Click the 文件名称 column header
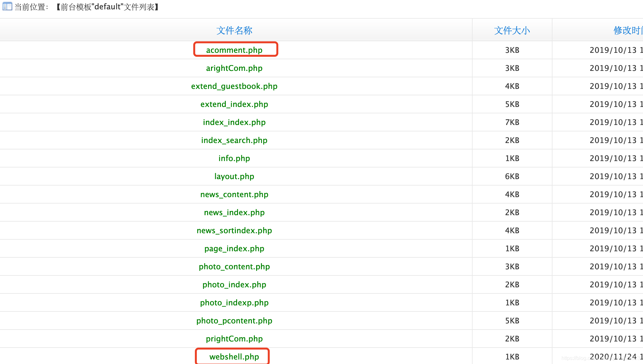Image resolution: width=643 pixels, height=364 pixels. [234, 30]
